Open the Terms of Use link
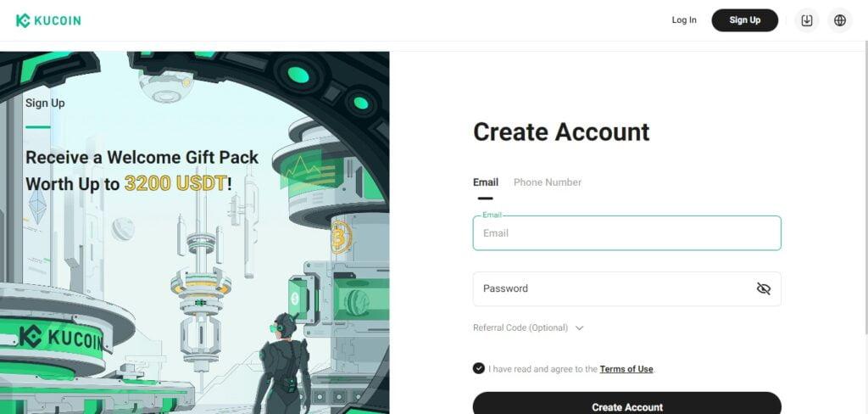868x414 pixels. [x=626, y=368]
